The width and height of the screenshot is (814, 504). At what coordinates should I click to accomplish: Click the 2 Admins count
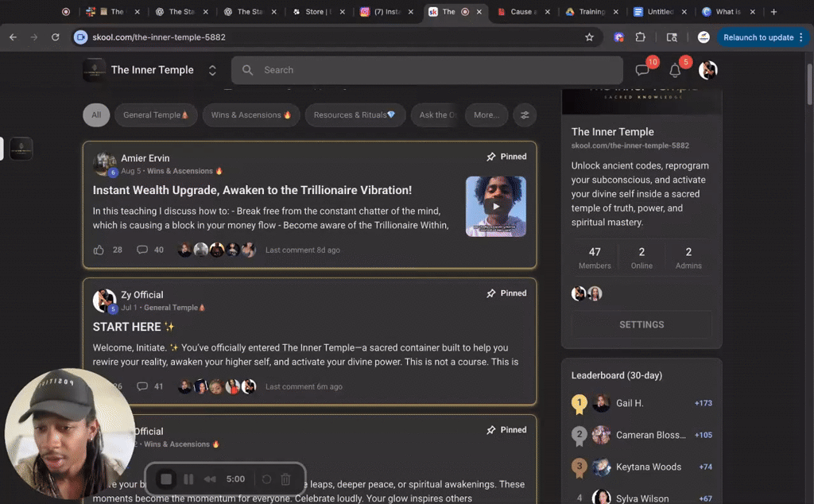pyautogui.click(x=688, y=258)
